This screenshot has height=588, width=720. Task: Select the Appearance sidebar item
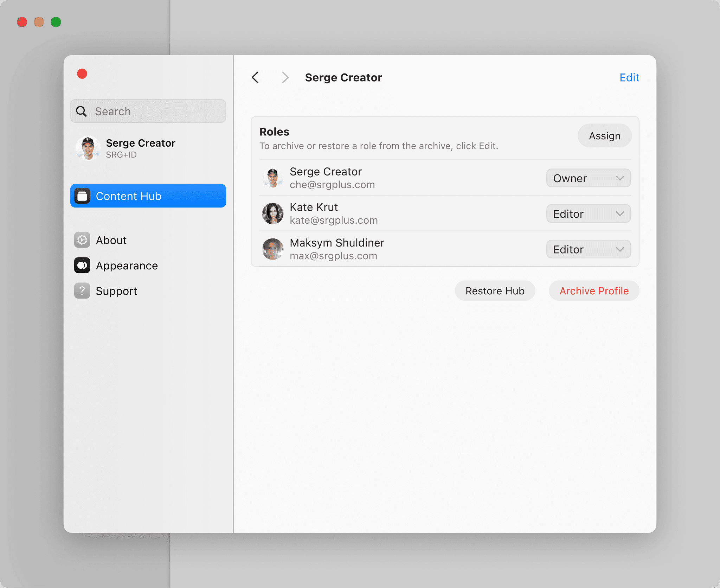(x=127, y=266)
